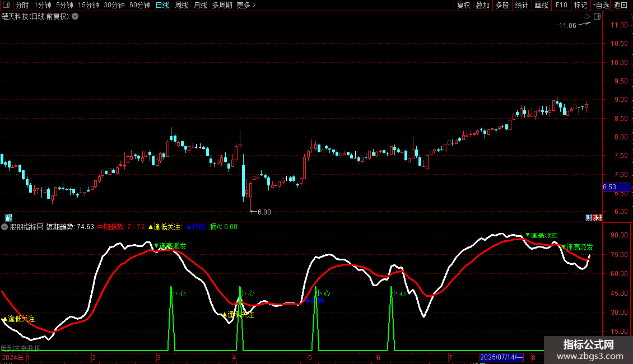
Task: Click the yellow 逢低关注 legend label
Action: point(165,227)
